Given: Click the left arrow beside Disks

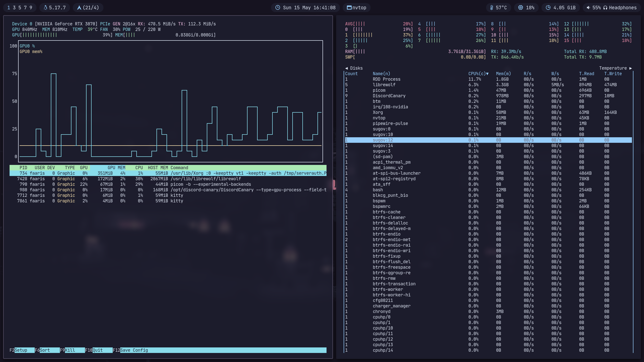Looking at the screenshot, I should [x=346, y=68].
